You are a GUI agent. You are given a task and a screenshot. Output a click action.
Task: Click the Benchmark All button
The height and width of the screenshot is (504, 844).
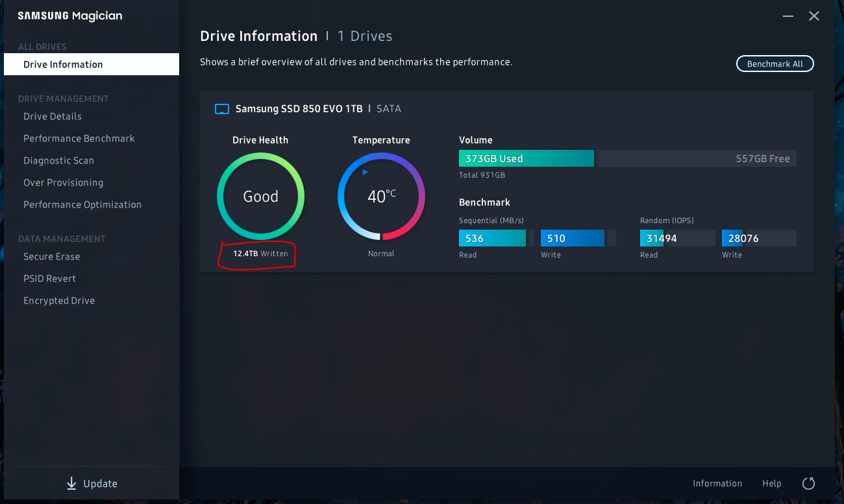point(775,64)
